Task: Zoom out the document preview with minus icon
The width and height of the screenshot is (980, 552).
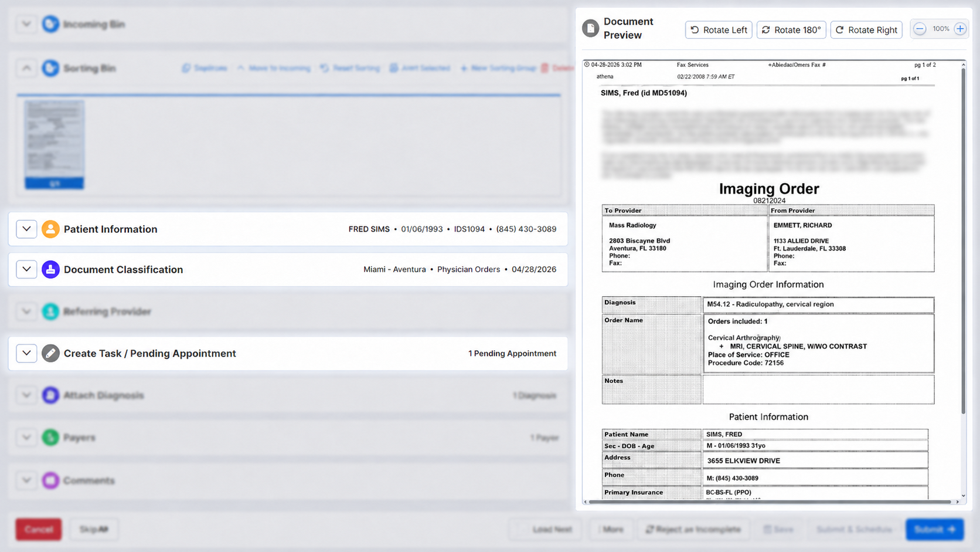Action: (x=920, y=29)
